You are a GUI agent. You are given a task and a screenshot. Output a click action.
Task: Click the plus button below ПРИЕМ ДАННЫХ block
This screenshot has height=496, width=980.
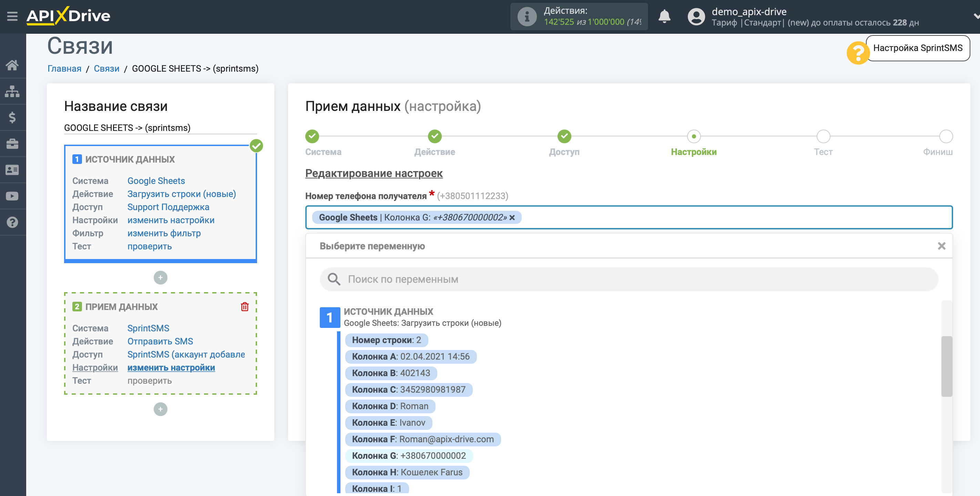click(160, 409)
